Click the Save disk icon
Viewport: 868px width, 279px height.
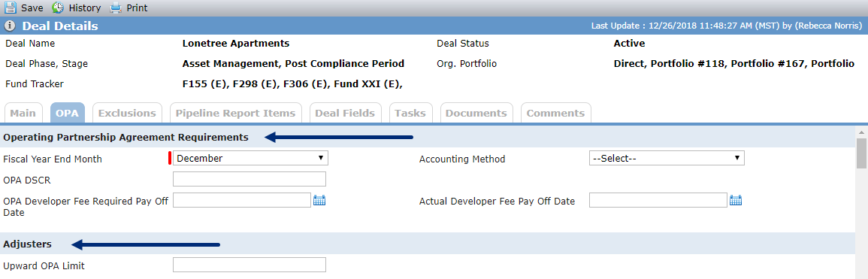(x=11, y=8)
